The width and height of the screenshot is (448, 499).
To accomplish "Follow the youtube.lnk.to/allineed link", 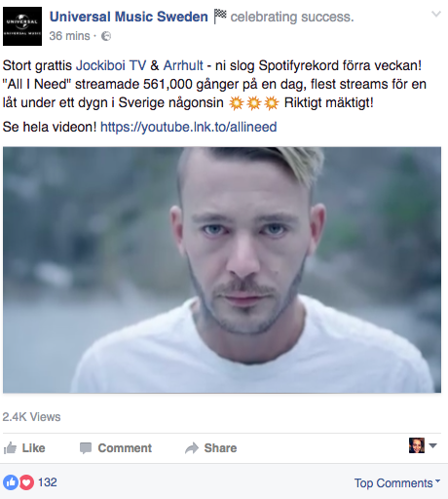I will point(189,127).
